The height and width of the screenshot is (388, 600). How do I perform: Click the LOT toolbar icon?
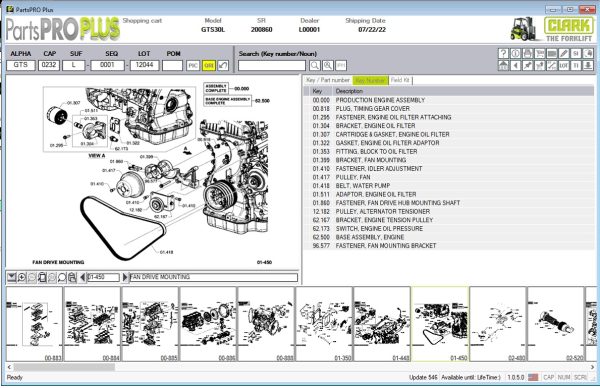pyautogui.click(x=564, y=65)
